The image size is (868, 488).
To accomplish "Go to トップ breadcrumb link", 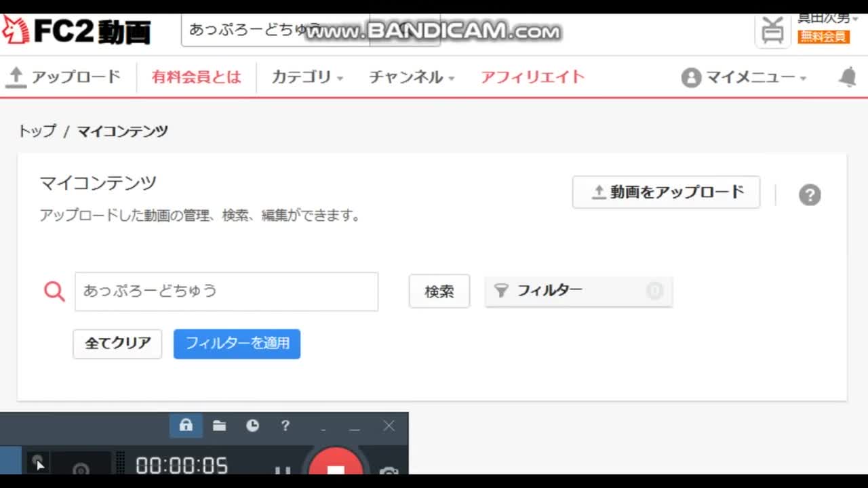I will point(37,131).
